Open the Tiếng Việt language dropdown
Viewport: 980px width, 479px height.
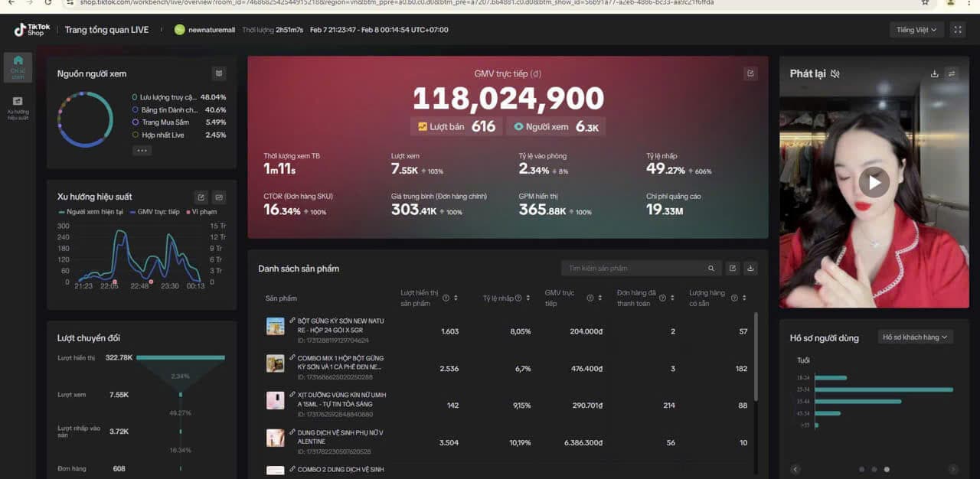point(916,30)
